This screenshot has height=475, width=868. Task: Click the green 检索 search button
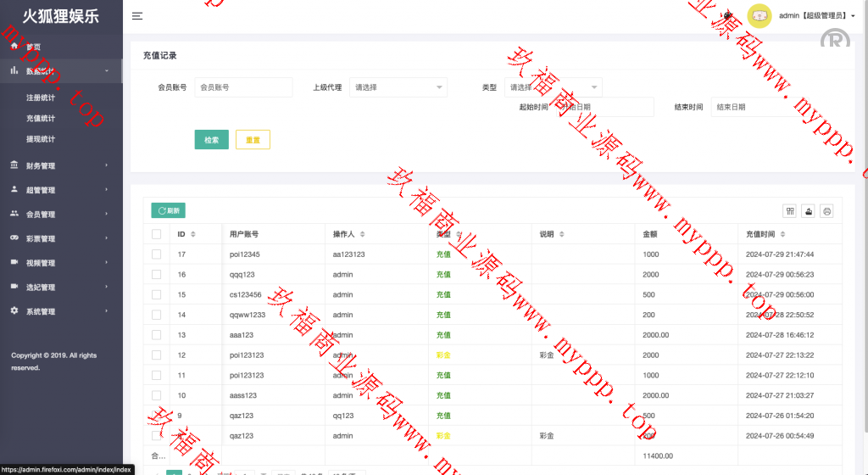point(211,140)
